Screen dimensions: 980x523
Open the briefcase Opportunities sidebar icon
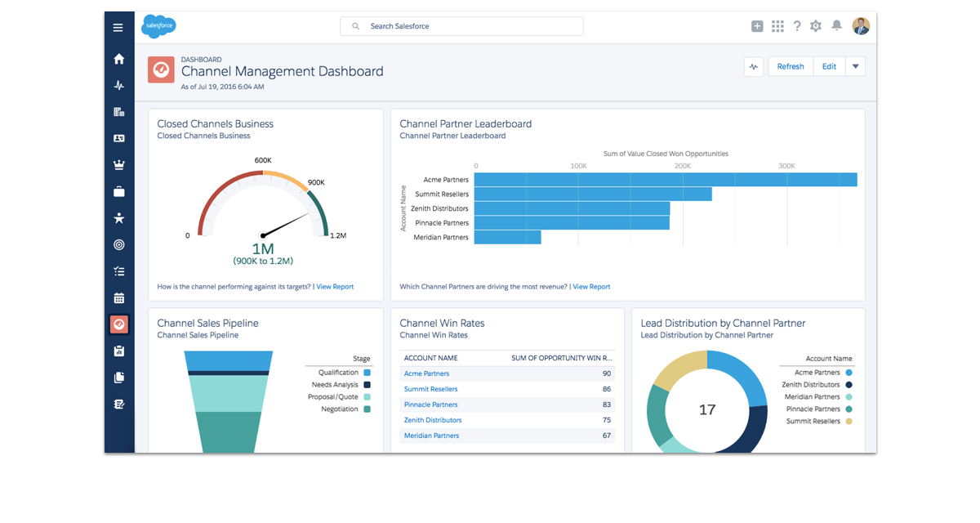click(x=119, y=192)
